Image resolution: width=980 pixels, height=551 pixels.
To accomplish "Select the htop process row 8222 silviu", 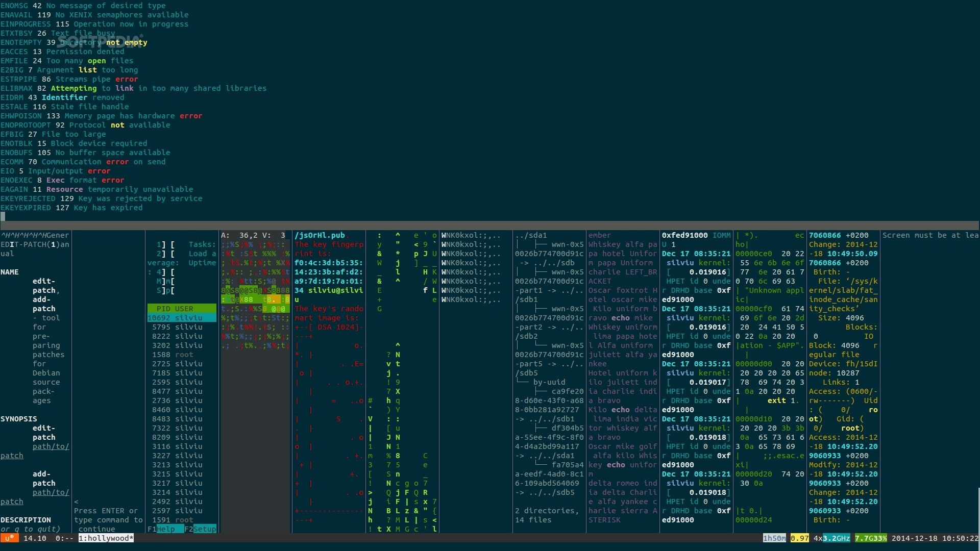I will click(x=177, y=336).
